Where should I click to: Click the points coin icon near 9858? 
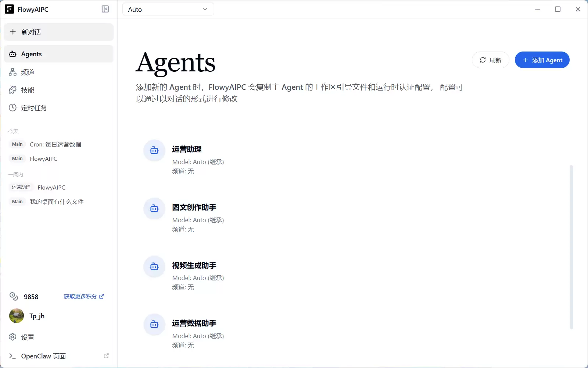(14, 297)
